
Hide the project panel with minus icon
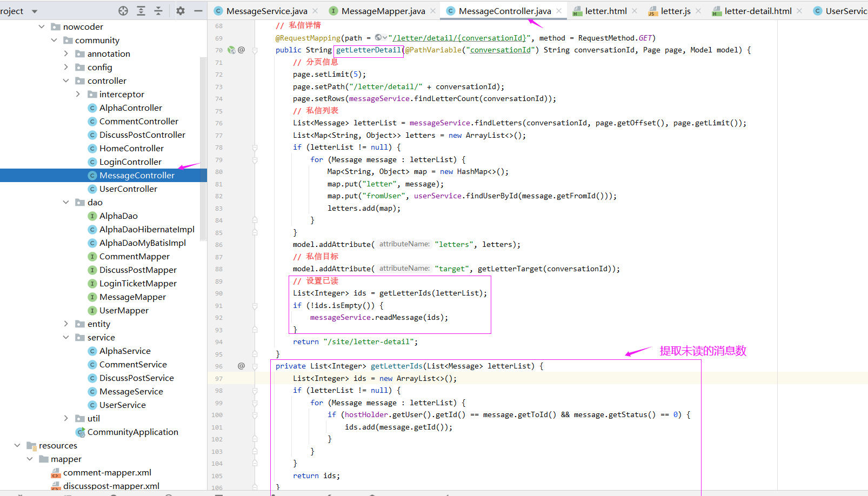coord(198,11)
